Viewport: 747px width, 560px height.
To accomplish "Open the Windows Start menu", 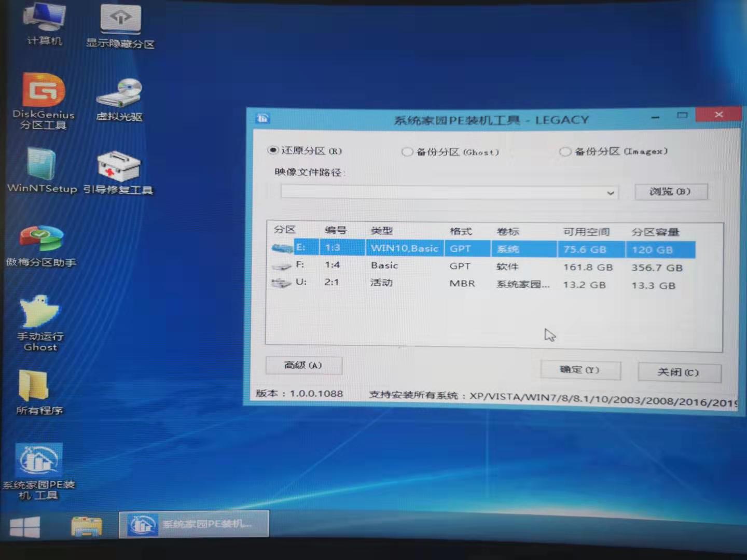I will point(24,525).
